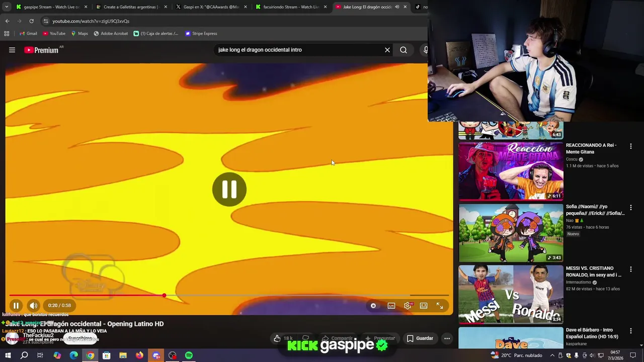
Task: Open File Explorer from taskbar
Action: coord(123,355)
